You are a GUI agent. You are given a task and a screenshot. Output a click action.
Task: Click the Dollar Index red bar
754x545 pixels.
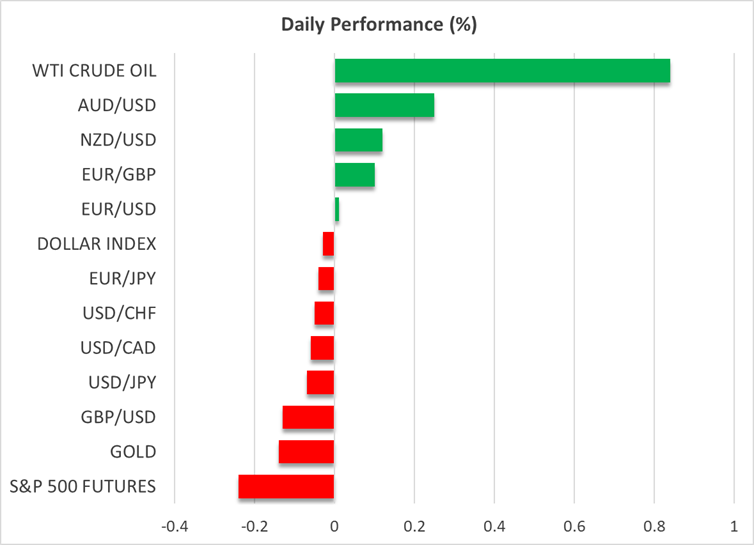click(328, 244)
